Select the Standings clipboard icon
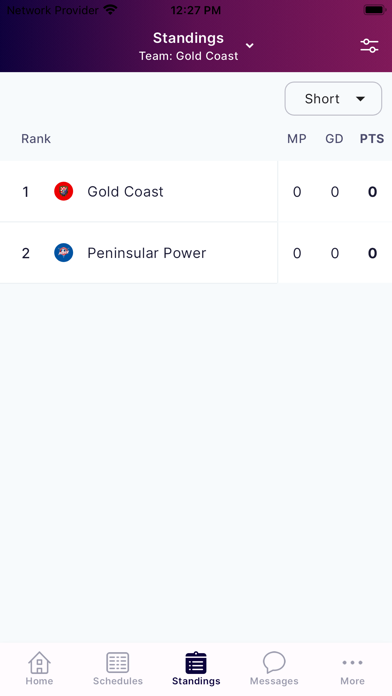The width and height of the screenshot is (392, 696). click(x=196, y=663)
